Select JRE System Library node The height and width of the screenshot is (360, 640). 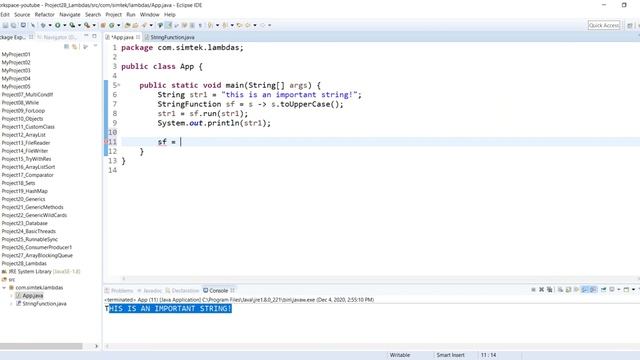click(x=41, y=271)
